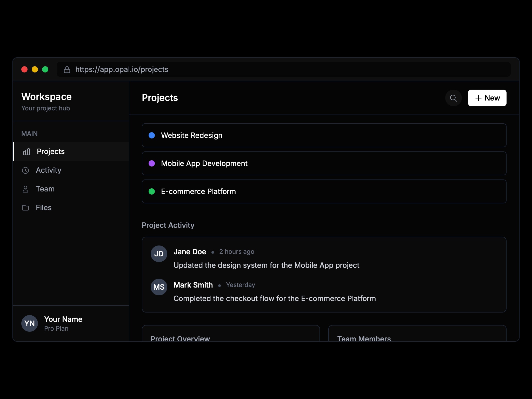Click the green dot beside E-commerce Platform
The height and width of the screenshot is (399, 532).
tap(152, 191)
